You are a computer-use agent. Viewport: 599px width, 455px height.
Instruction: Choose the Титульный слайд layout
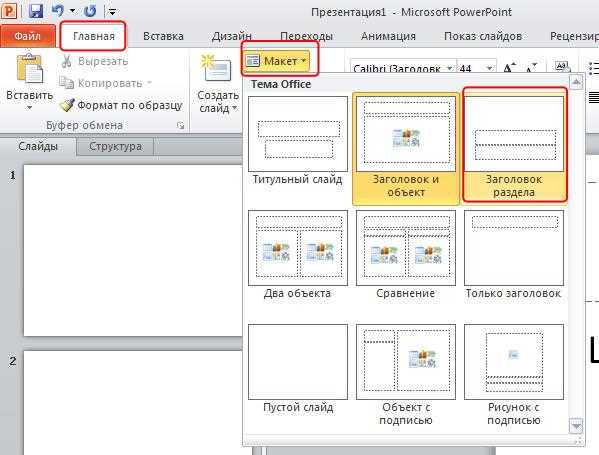[x=298, y=141]
